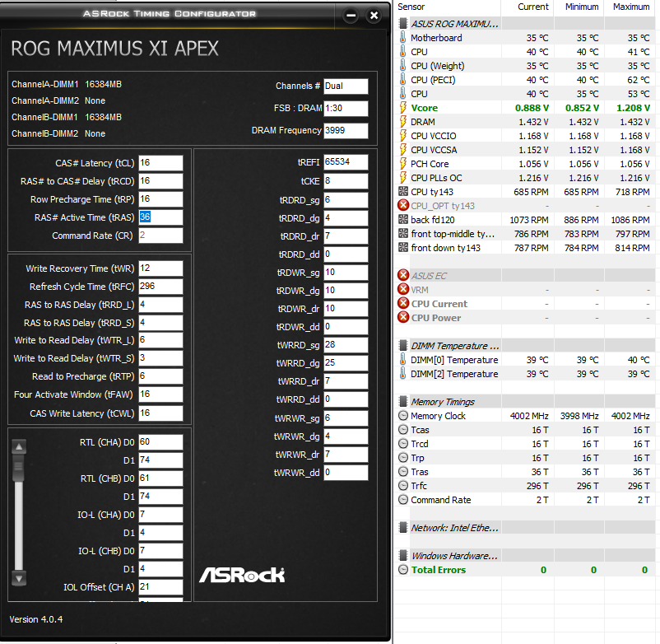Click the tCKE value field
Screen dimensions: 660x644
click(x=346, y=181)
